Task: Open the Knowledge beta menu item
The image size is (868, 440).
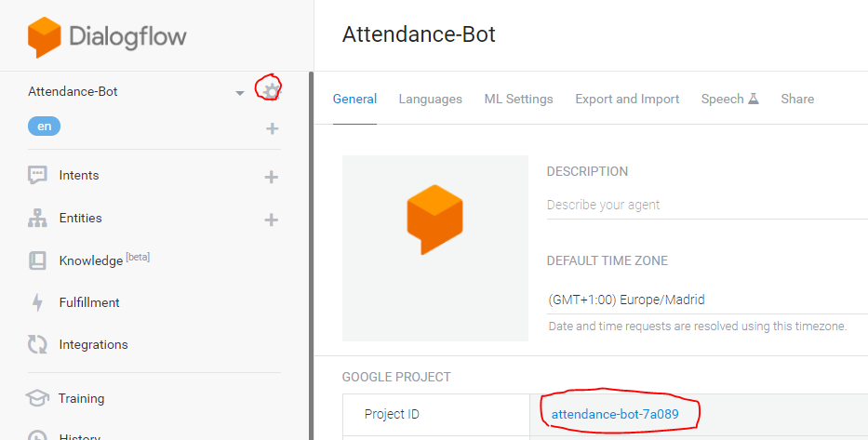Action: click(104, 260)
